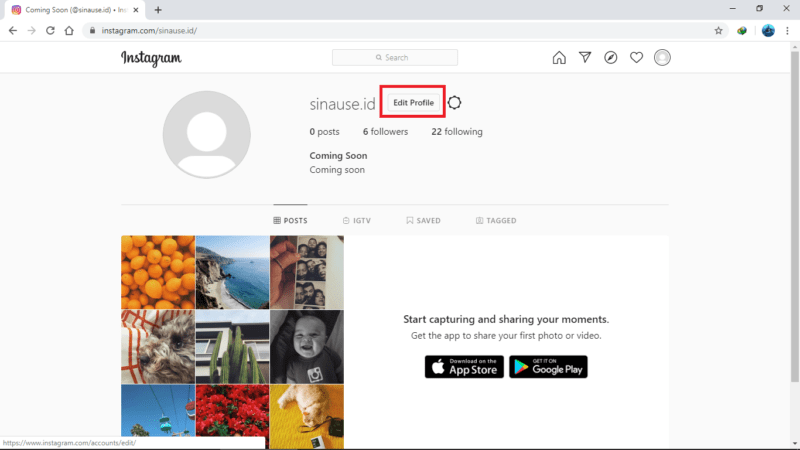
Task: Click the cat on yellow thumbnail
Action: [x=307, y=416]
